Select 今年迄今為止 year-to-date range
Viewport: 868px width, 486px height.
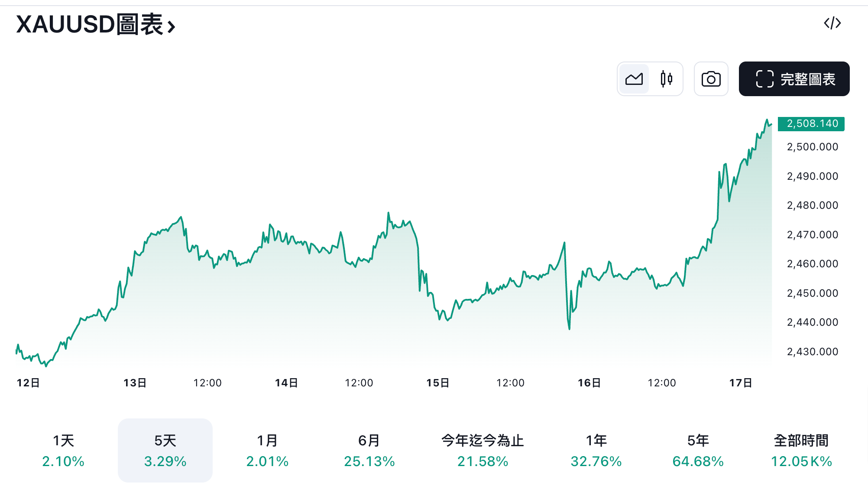coord(482,450)
